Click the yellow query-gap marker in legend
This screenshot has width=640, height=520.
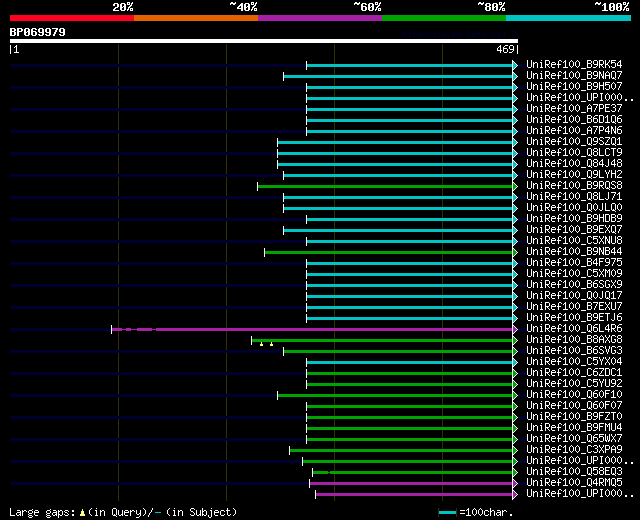tap(82, 513)
